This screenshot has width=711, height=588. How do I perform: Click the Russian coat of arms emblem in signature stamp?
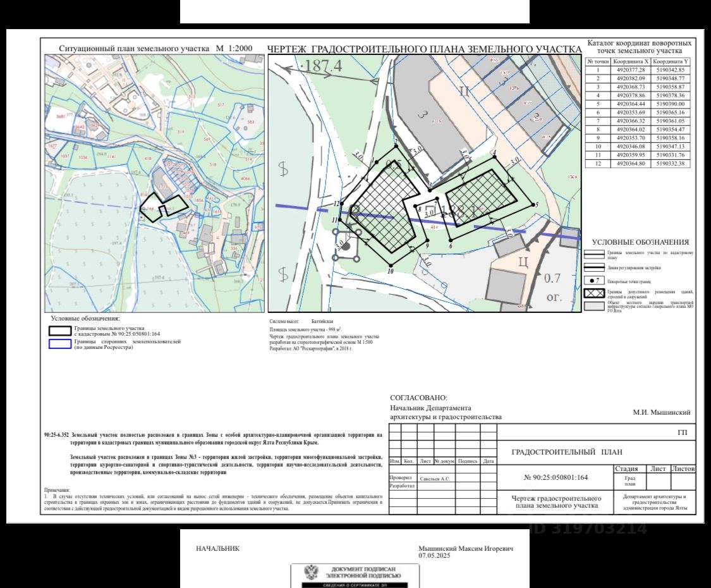click(x=311, y=572)
